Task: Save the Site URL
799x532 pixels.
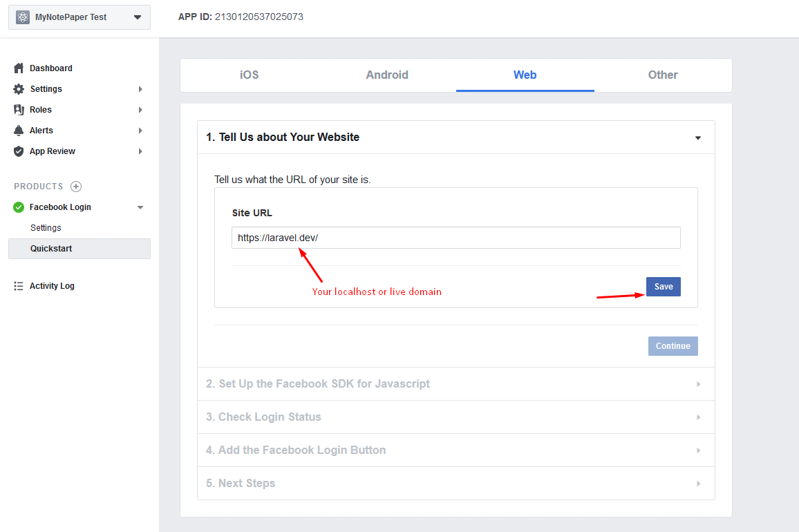Action: tap(664, 287)
